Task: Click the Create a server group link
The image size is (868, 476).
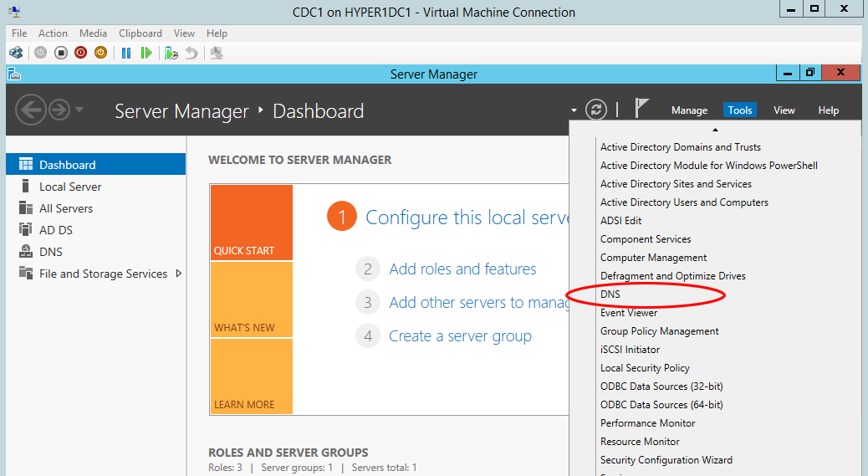Action: tap(460, 336)
